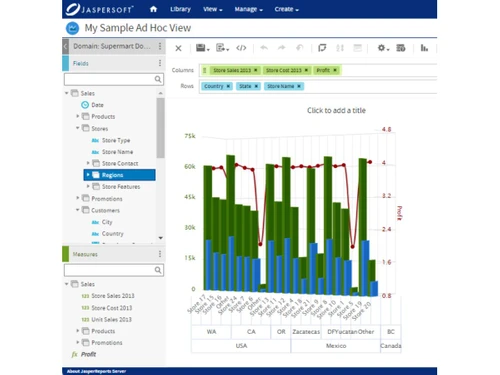Click Fields list scroll-down arrow
Image resolution: width=500 pixels, height=375 pixels.
point(160,238)
